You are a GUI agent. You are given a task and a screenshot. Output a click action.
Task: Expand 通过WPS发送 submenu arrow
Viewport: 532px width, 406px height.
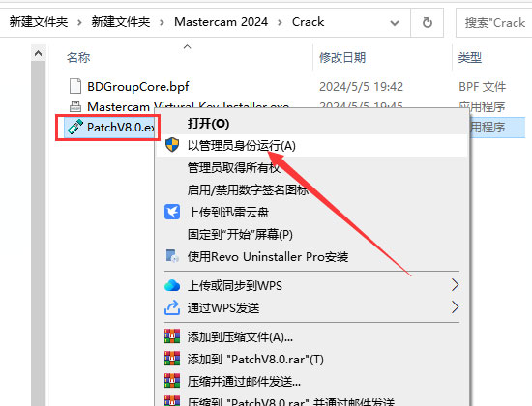pos(455,307)
